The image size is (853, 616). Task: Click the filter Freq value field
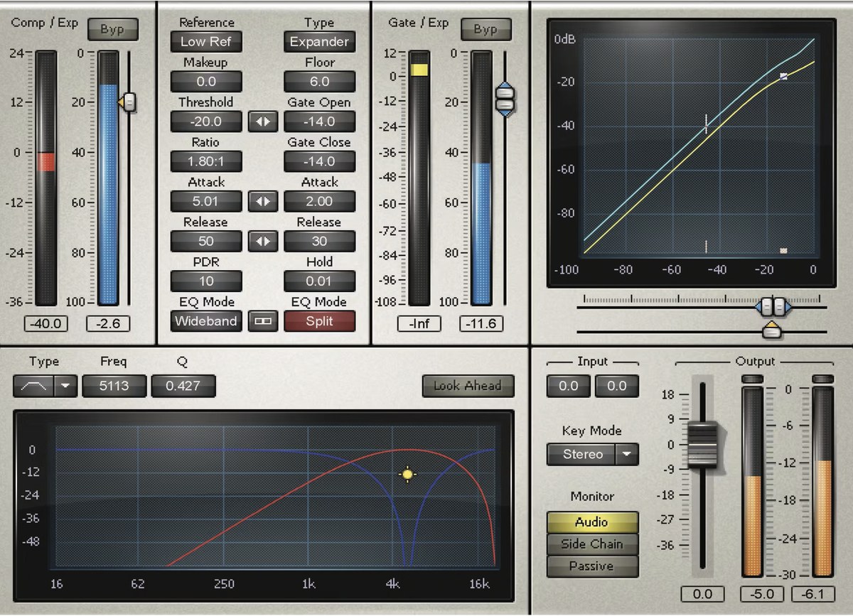[114, 386]
